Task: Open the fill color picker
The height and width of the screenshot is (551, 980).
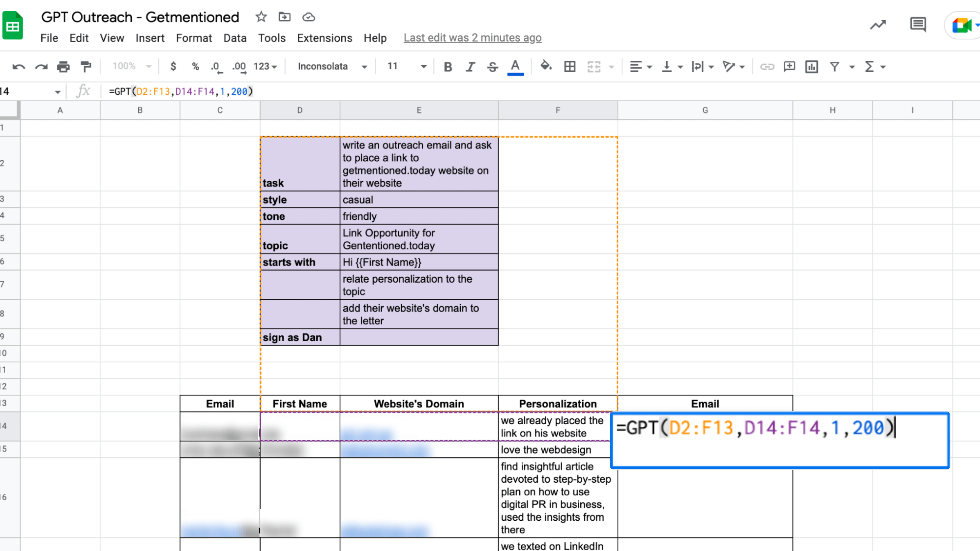Action: click(x=546, y=66)
